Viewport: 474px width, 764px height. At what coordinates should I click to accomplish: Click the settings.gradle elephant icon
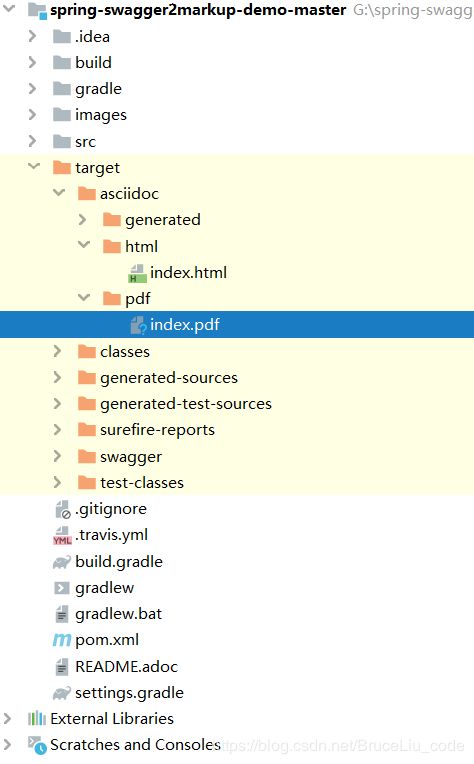(x=62, y=693)
